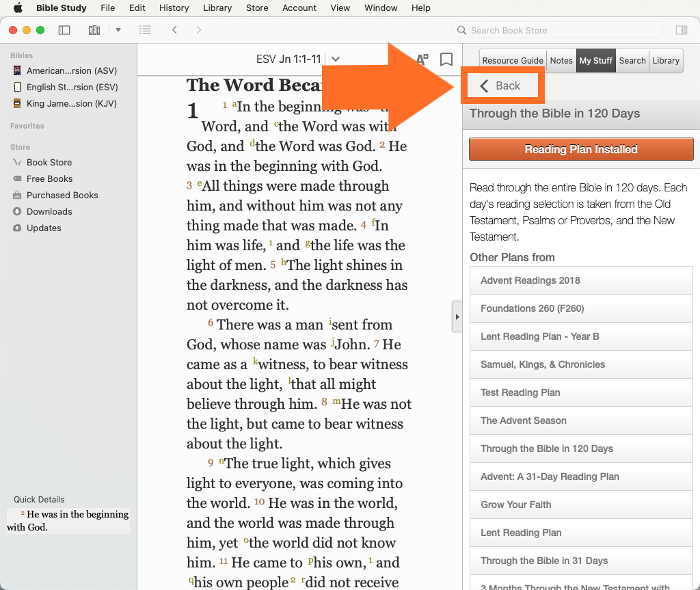Screen dimensions: 700x590
Task: Click the magnifier icon in search field
Action: click(461, 30)
